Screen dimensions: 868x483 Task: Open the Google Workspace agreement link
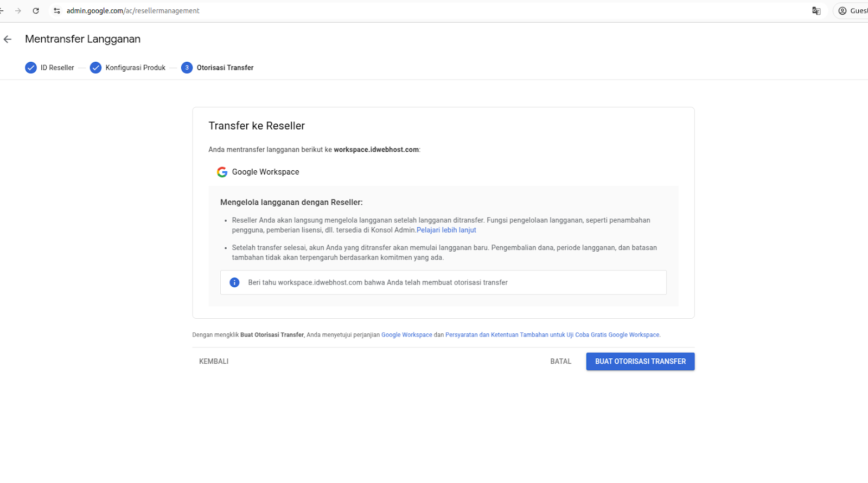[x=406, y=334]
